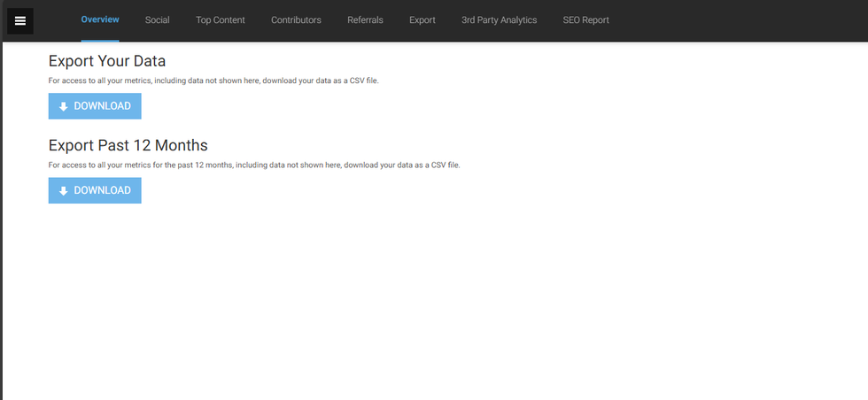Click the blue underline beneath the Overview tab

[100, 41]
